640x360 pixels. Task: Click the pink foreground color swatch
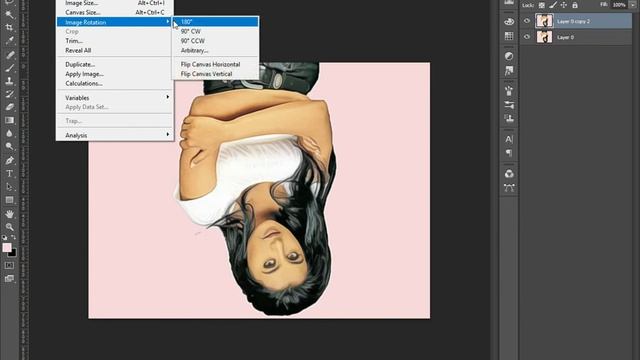coord(7,247)
